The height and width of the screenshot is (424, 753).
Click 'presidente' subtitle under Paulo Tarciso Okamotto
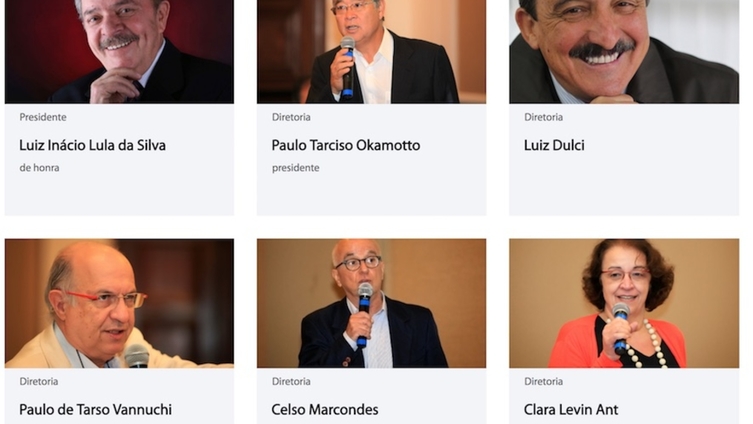295,168
